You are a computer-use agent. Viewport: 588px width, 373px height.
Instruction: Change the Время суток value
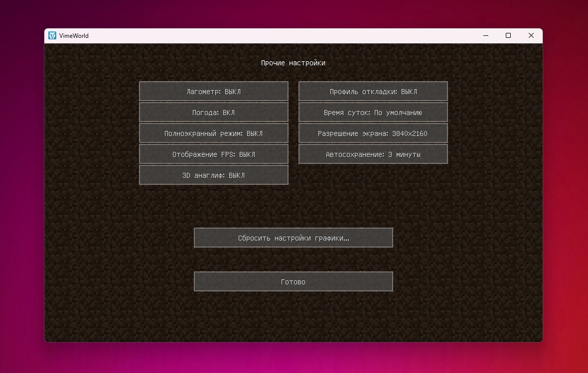(x=373, y=113)
